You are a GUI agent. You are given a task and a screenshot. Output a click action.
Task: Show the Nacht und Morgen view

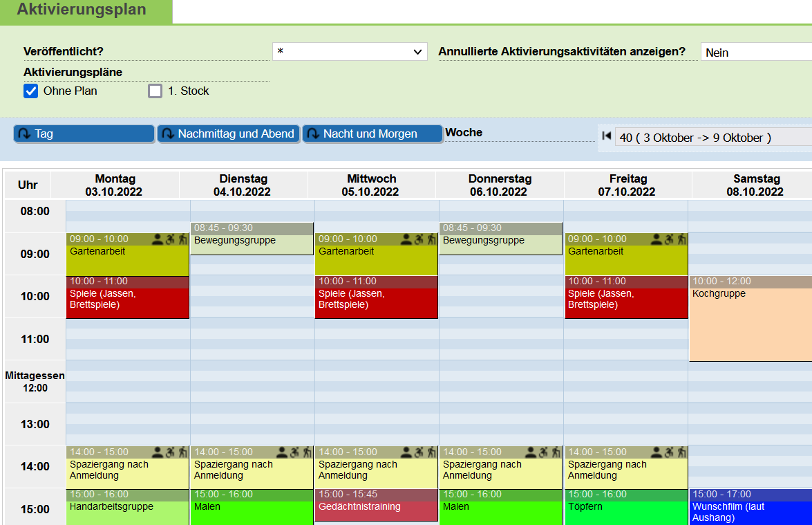tap(372, 133)
